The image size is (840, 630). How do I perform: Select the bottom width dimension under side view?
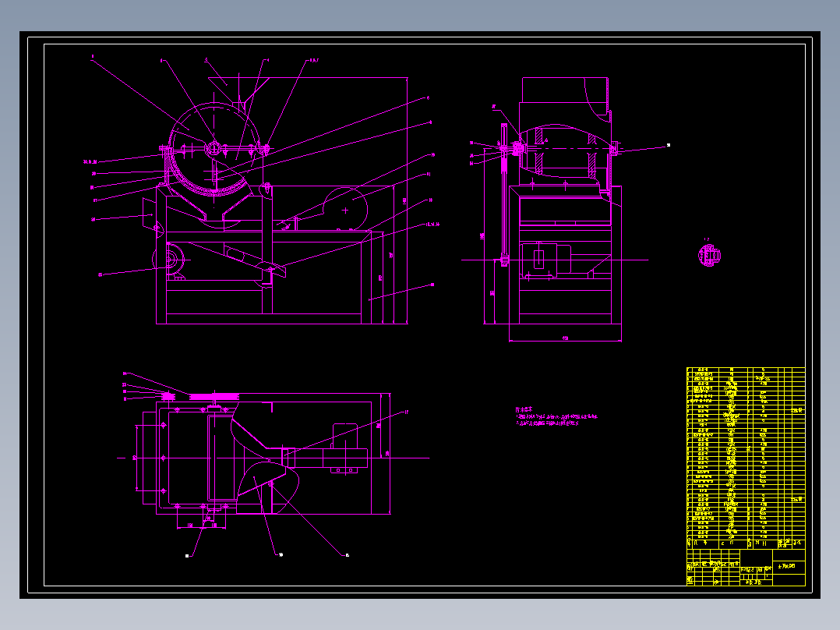tap(565, 338)
